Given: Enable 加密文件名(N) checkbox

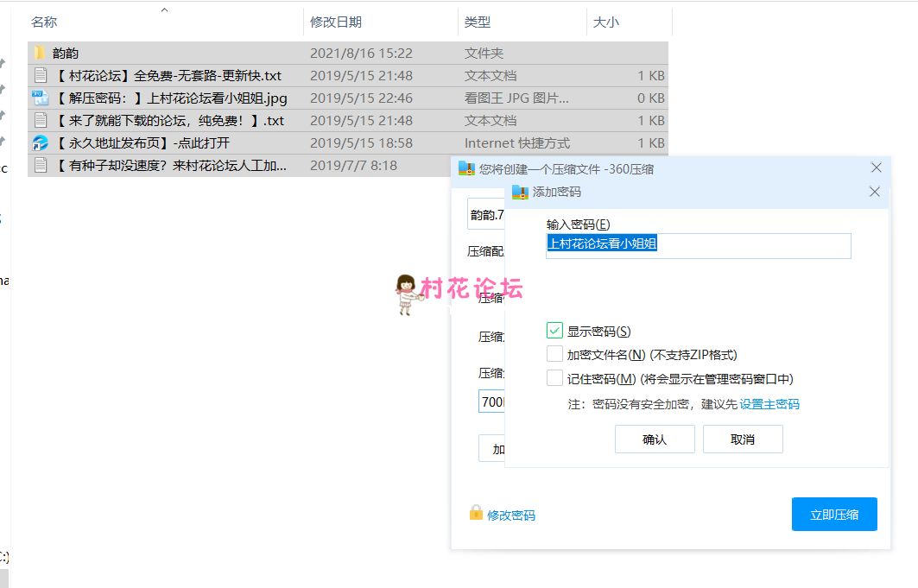Looking at the screenshot, I should click(x=554, y=354).
